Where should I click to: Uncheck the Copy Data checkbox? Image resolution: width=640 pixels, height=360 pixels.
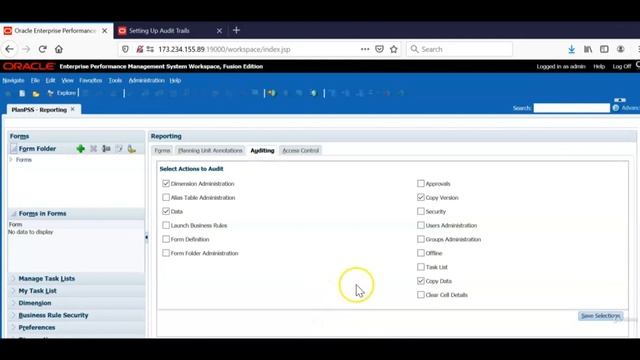click(421, 281)
